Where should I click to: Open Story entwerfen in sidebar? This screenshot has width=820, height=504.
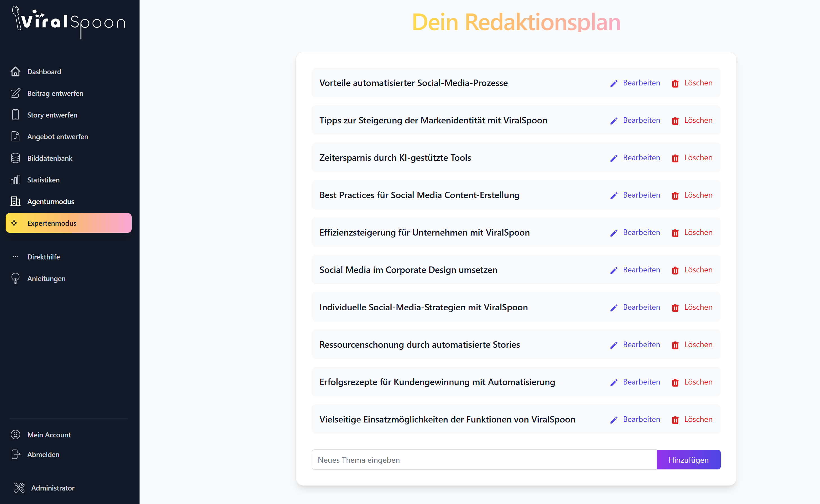pyautogui.click(x=69, y=115)
